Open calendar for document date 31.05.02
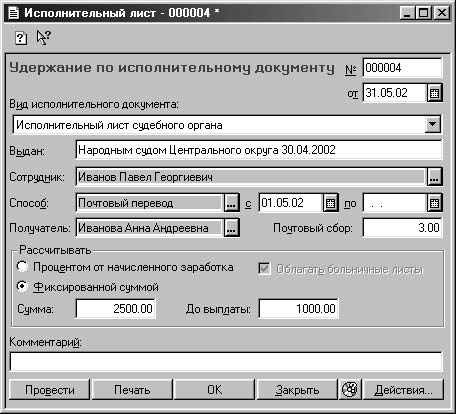 coord(434,93)
